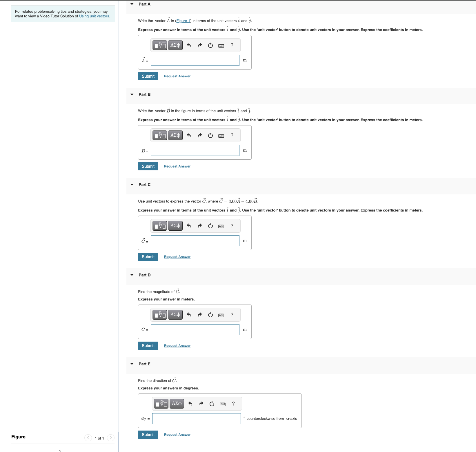Select the Part D header

[144, 275]
